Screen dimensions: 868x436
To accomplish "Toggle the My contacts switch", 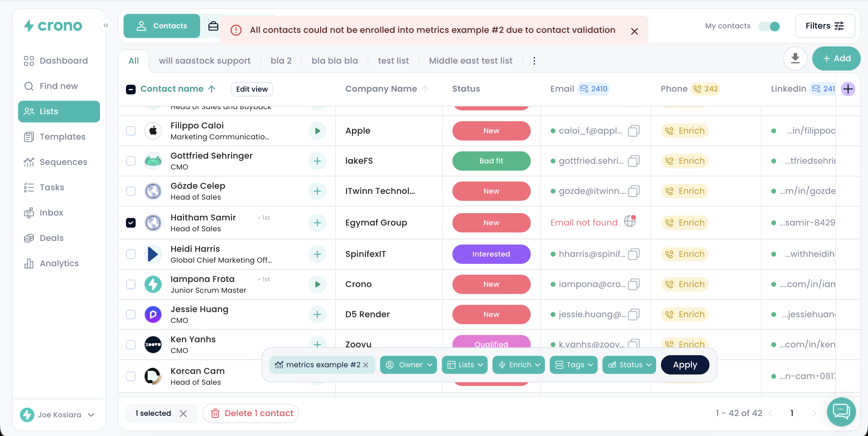I will pyautogui.click(x=769, y=26).
